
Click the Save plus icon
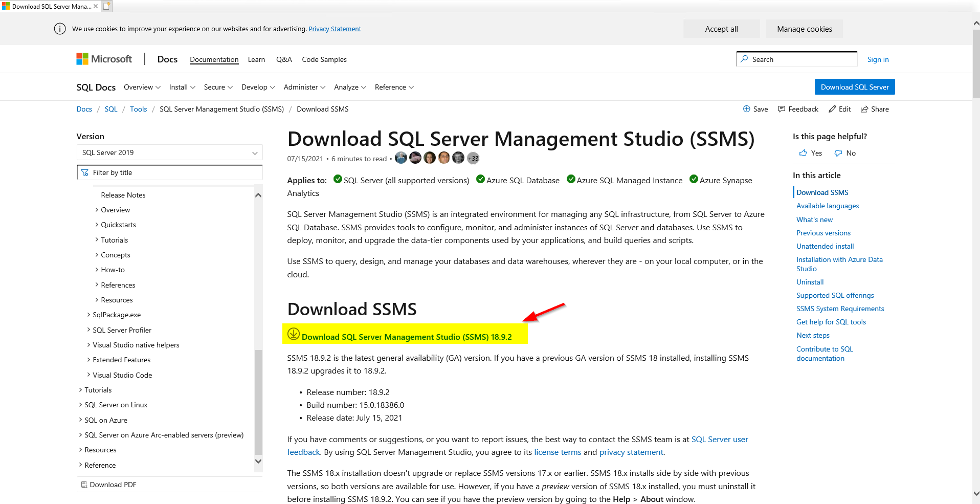tap(747, 109)
